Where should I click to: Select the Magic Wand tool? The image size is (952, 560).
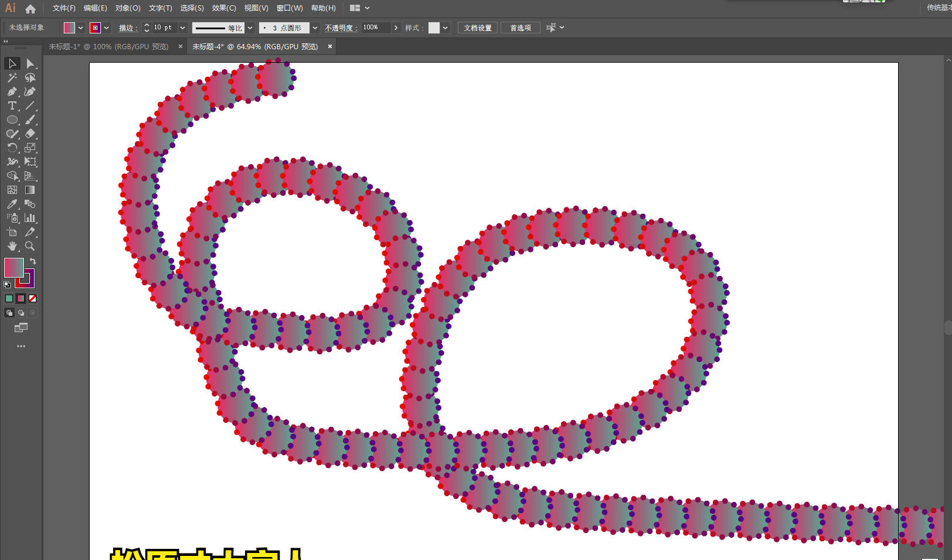pos(12,77)
